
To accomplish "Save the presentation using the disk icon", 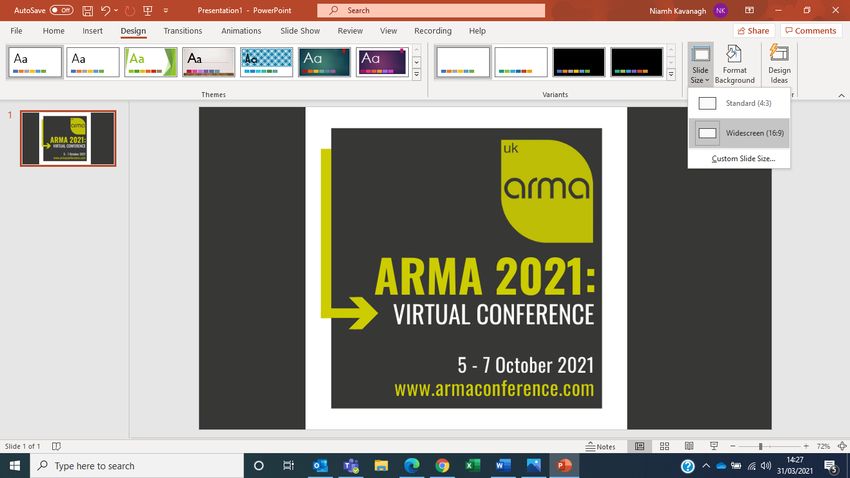I will (87, 10).
